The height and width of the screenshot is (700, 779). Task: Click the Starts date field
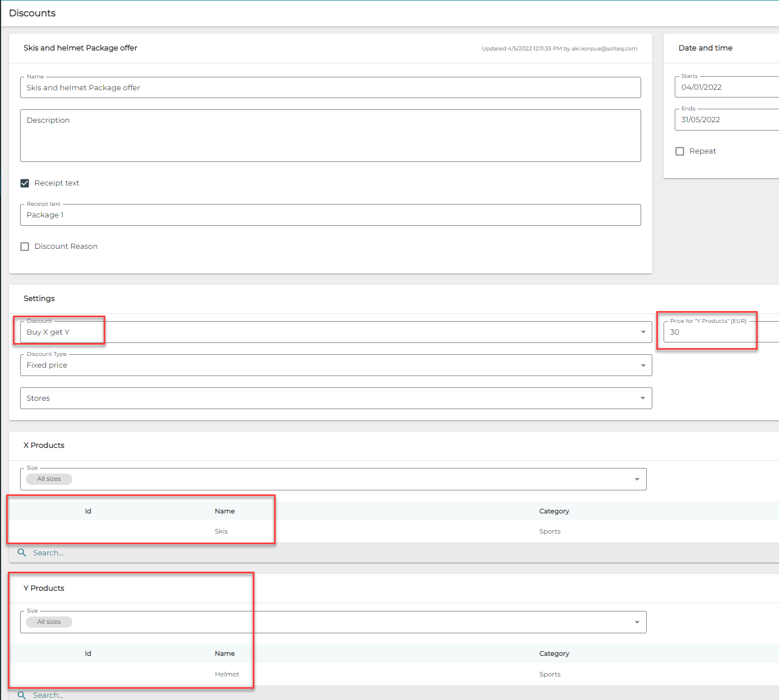click(726, 87)
